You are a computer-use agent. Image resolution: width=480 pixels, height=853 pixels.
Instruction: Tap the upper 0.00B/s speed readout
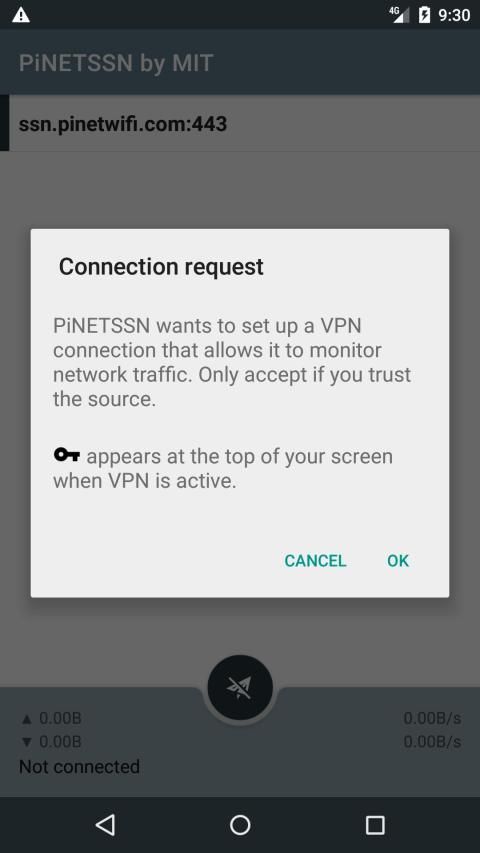tap(432, 718)
